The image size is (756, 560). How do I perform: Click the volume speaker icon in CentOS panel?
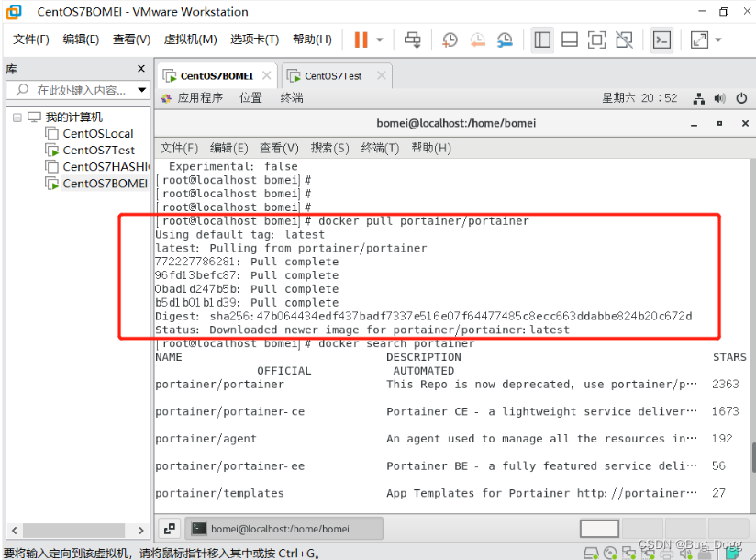(720, 98)
